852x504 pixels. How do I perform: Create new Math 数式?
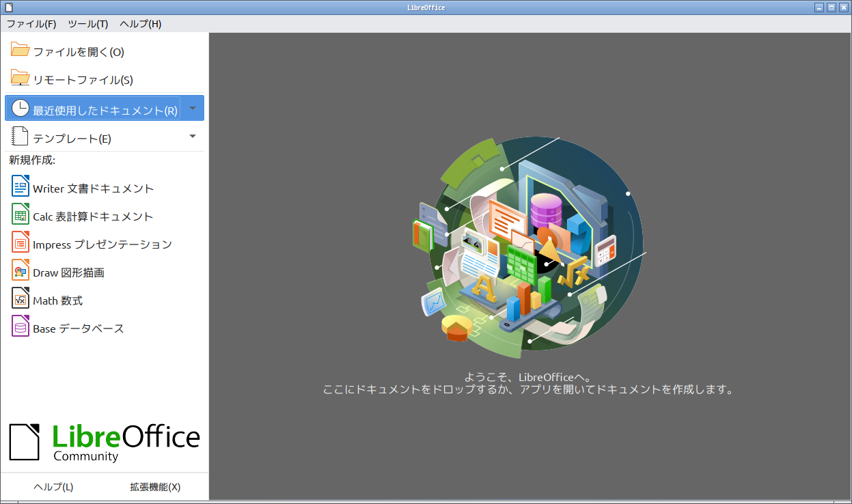[x=105, y=300]
